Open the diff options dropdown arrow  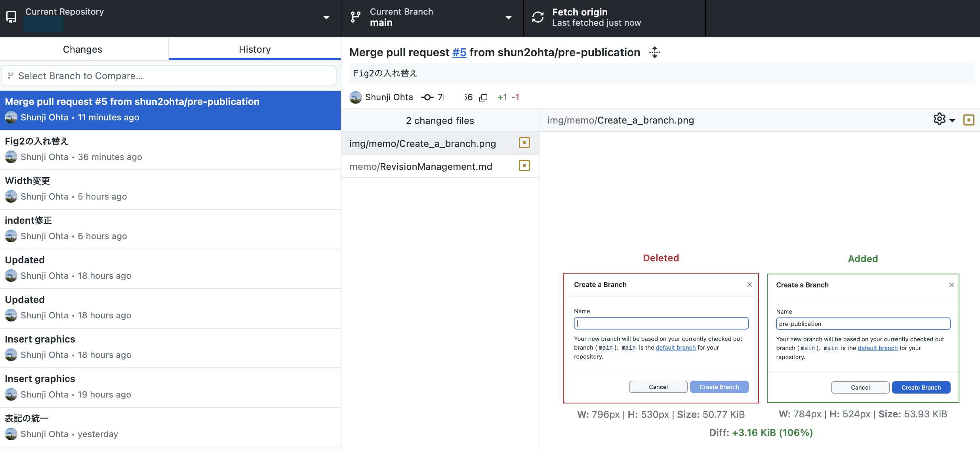click(952, 120)
